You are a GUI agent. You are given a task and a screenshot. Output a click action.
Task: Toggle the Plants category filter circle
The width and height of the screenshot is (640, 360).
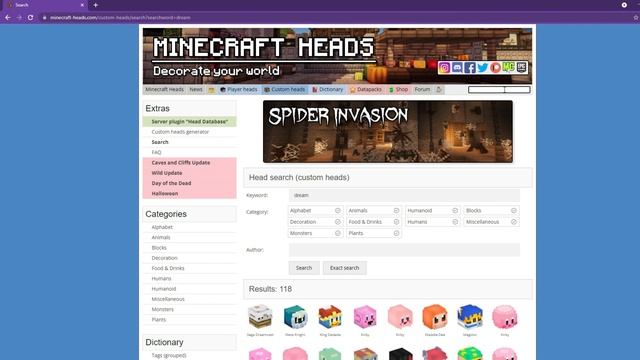[396, 233]
